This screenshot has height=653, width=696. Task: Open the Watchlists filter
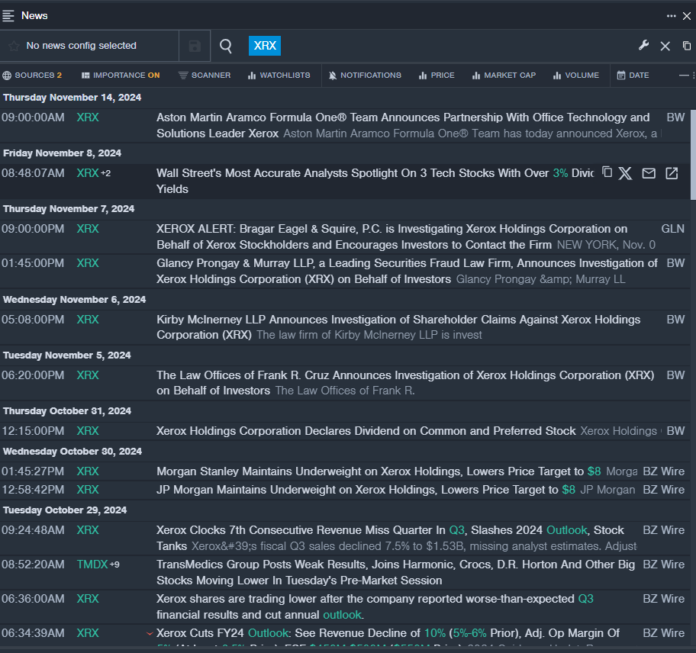278,75
